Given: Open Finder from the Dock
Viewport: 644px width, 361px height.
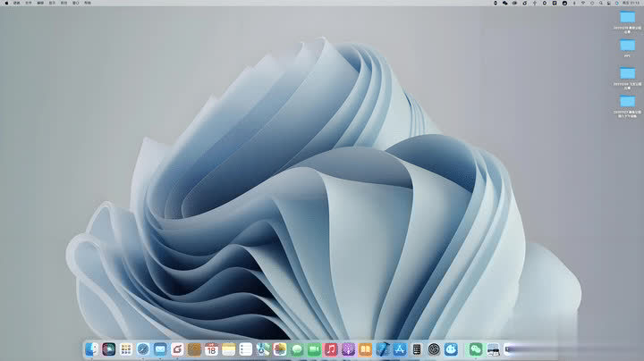Looking at the screenshot, I should (91, 349).
